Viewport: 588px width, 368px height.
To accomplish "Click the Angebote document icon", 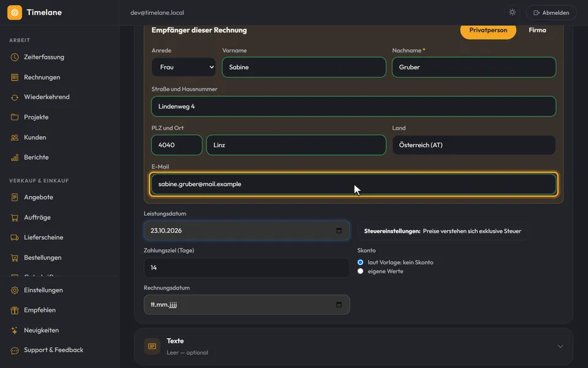I will [x=15, y=197].
